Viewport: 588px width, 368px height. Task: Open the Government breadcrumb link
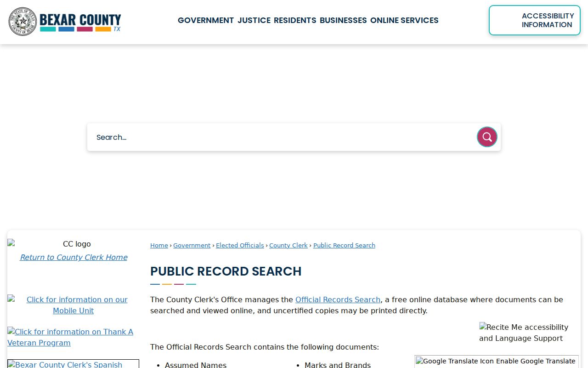coord(192,246)
